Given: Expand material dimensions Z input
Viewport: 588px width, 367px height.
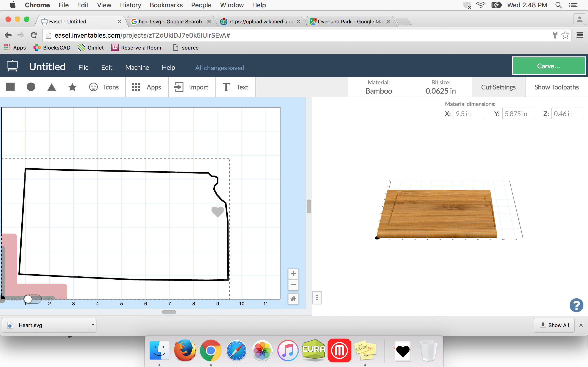Looking at the screenshot, I should click(565, 113).
